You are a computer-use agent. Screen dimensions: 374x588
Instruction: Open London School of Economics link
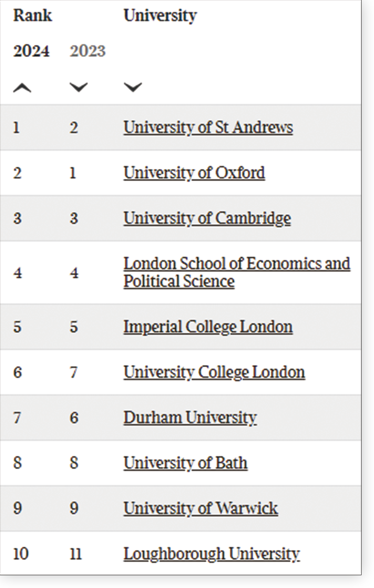pos(237,272)
